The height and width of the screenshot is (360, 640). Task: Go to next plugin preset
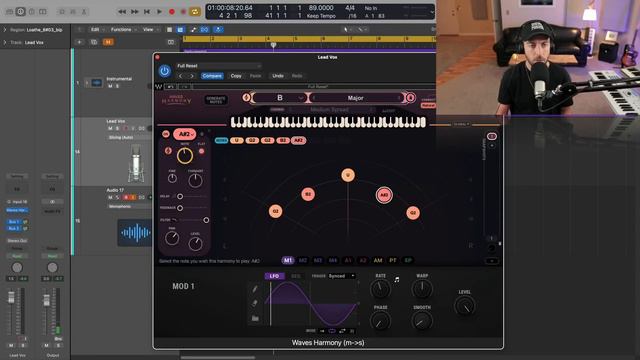pyautogui.click(x=192, y=76)
